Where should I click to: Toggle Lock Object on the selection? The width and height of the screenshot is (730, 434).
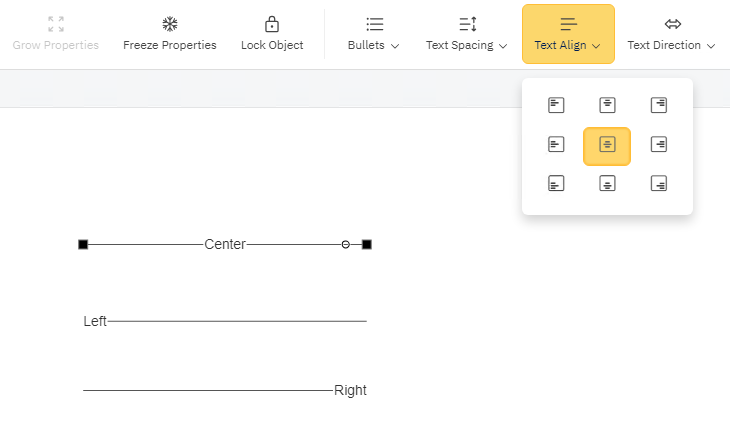272,34
